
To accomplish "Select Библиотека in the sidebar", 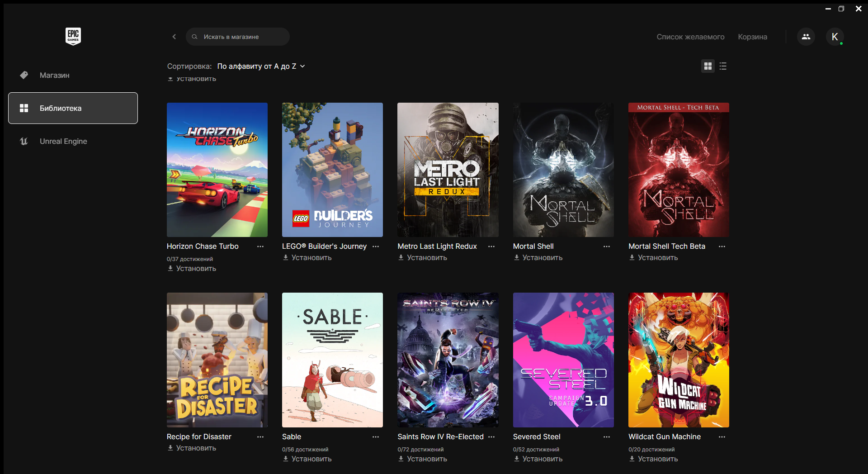I will (73, 108).
